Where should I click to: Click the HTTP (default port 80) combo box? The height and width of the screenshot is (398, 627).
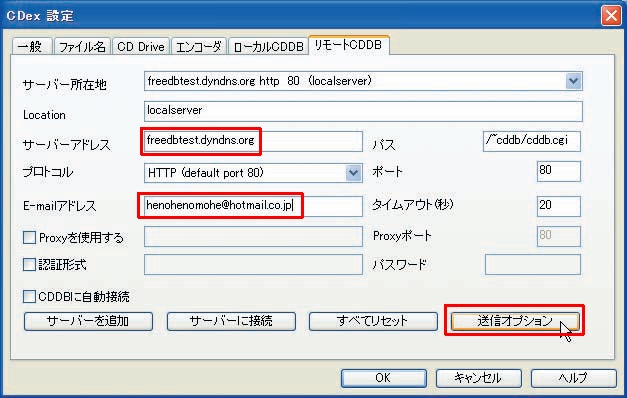[x=253, y=173]
